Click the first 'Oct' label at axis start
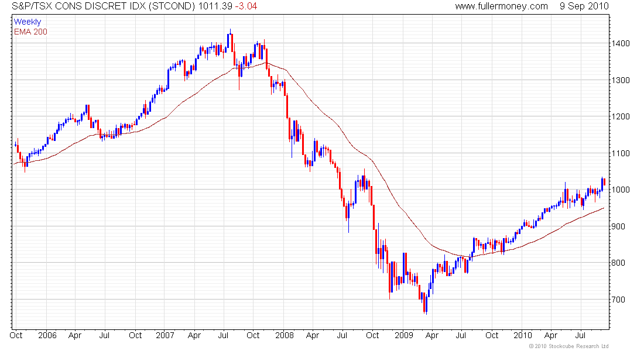The width and height of the screenshot is (644, 351). click(16, 335)
